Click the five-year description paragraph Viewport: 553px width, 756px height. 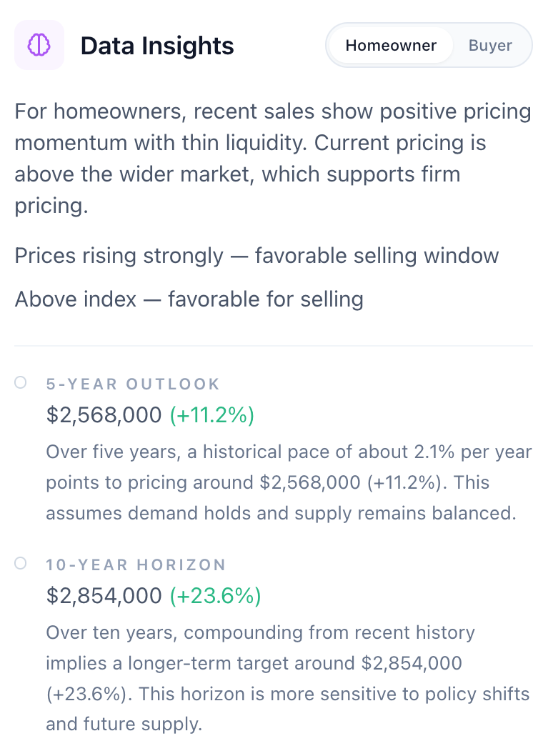289,483
